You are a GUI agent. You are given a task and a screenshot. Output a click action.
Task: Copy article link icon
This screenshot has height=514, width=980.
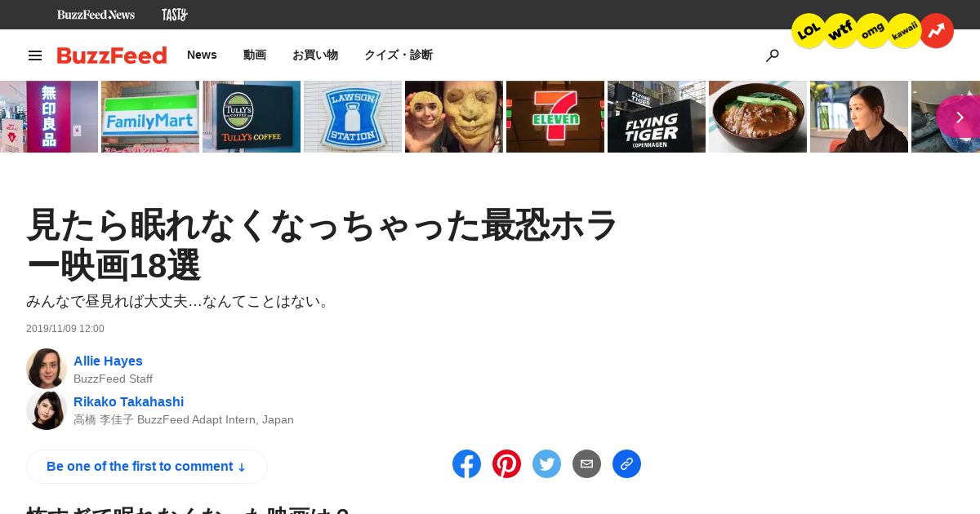(x=626, y=464)
